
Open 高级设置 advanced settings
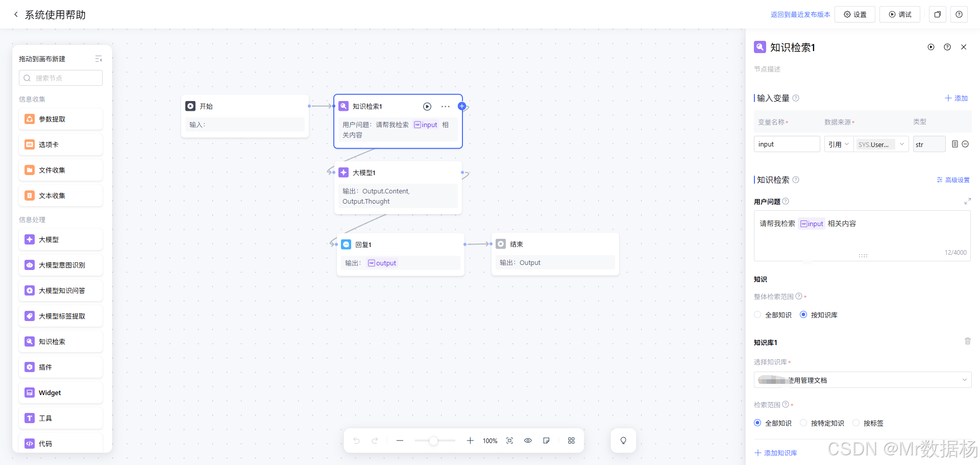[953, 180]
